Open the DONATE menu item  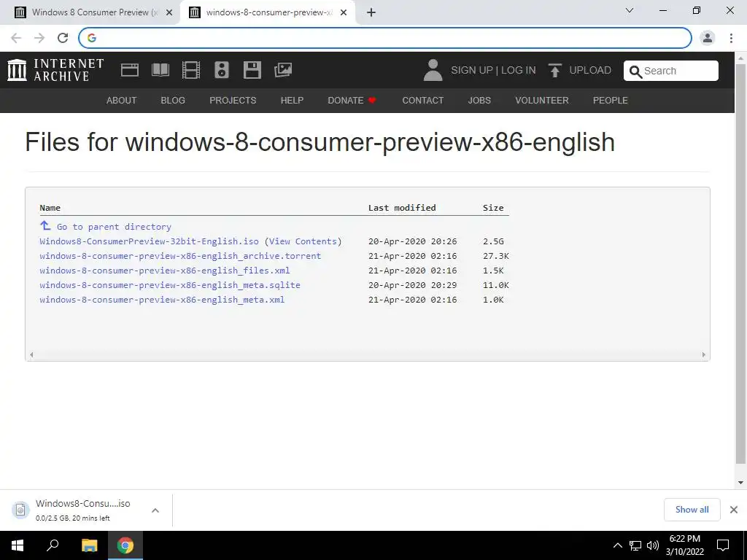352,101
